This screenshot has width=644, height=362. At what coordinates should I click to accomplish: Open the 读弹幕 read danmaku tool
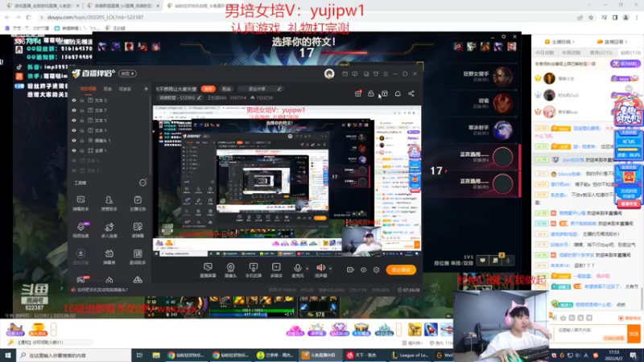click(138, 230)
